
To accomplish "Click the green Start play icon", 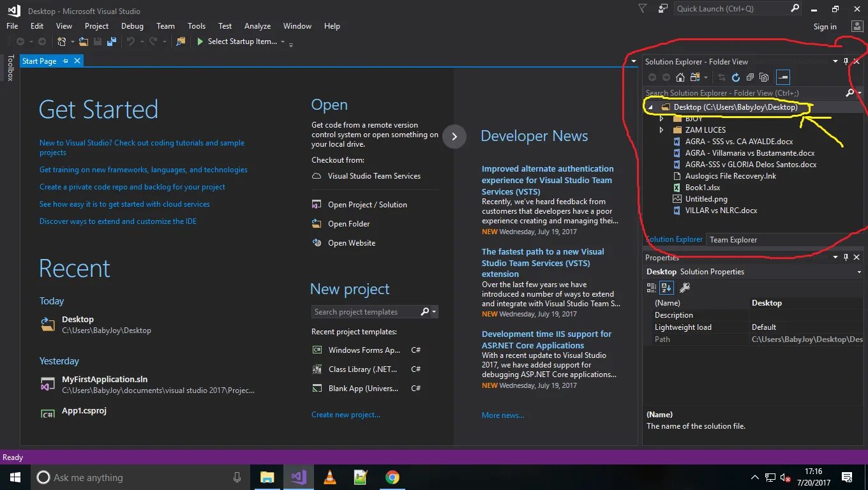I will (x=200, y=41).
